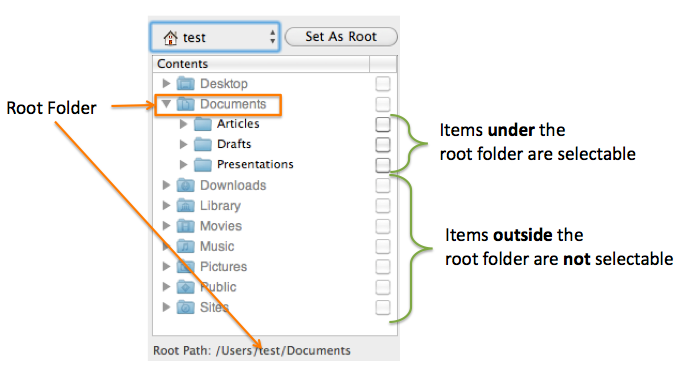689x376 pixels.
Task: Select the Library row label
Action: [x=220, y=206]
